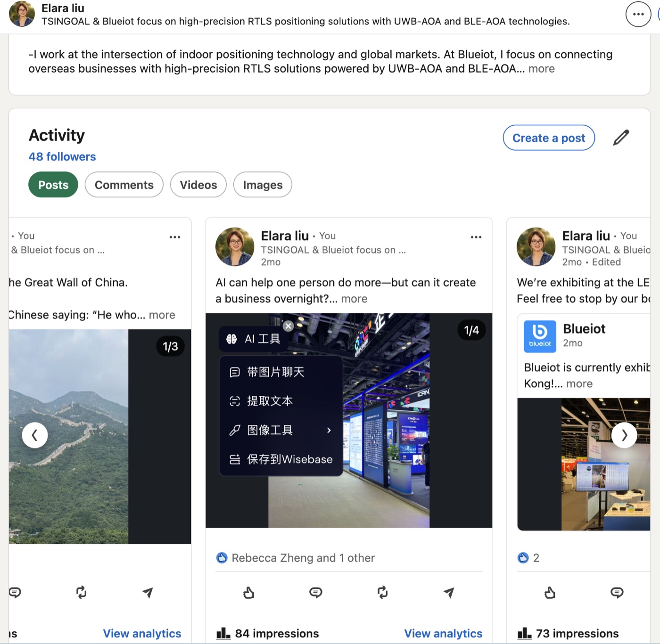
Task: Click the reaction icon beside Rebecca Zheng
Action: (222, 558)
